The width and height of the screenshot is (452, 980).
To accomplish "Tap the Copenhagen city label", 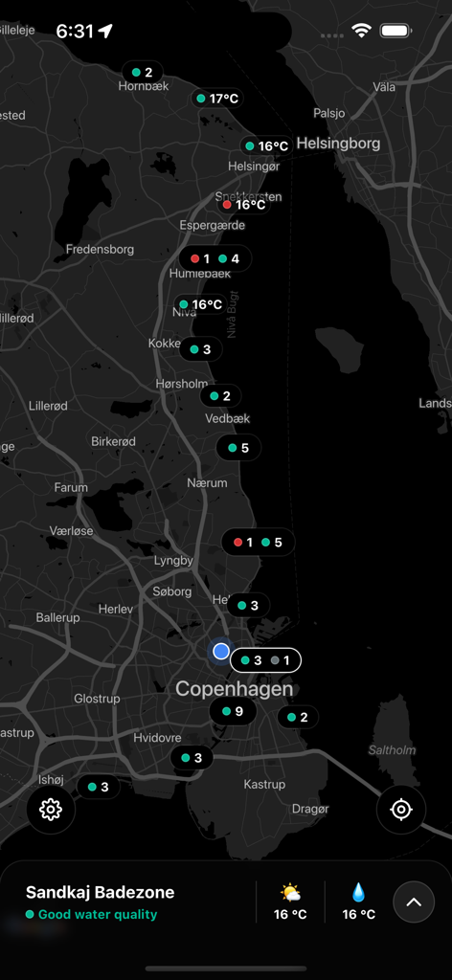I will pos(234,689).
